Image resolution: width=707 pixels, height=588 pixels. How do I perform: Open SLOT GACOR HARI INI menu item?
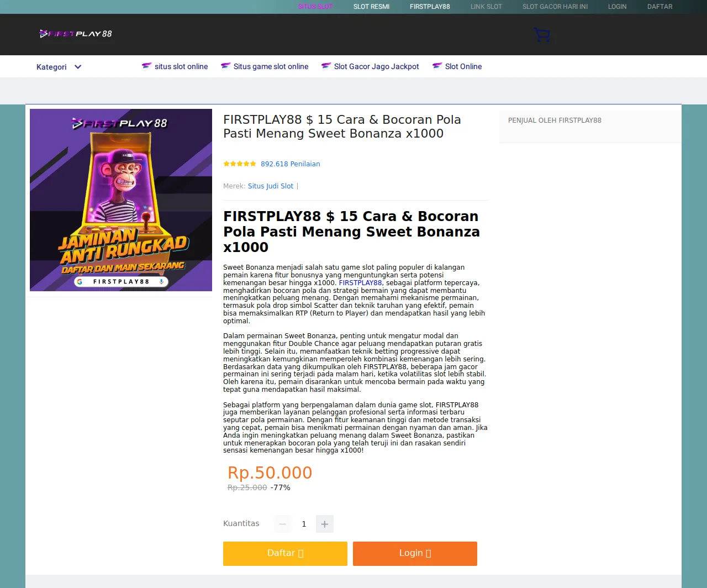click(x=555, y=7)
